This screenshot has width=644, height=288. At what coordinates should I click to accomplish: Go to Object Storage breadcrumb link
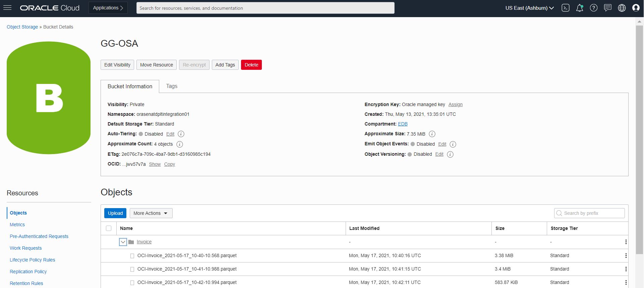point(22,27)
